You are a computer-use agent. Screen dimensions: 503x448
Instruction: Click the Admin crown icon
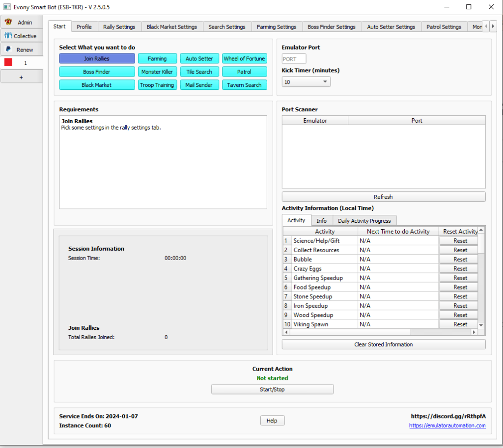[8, 22]
